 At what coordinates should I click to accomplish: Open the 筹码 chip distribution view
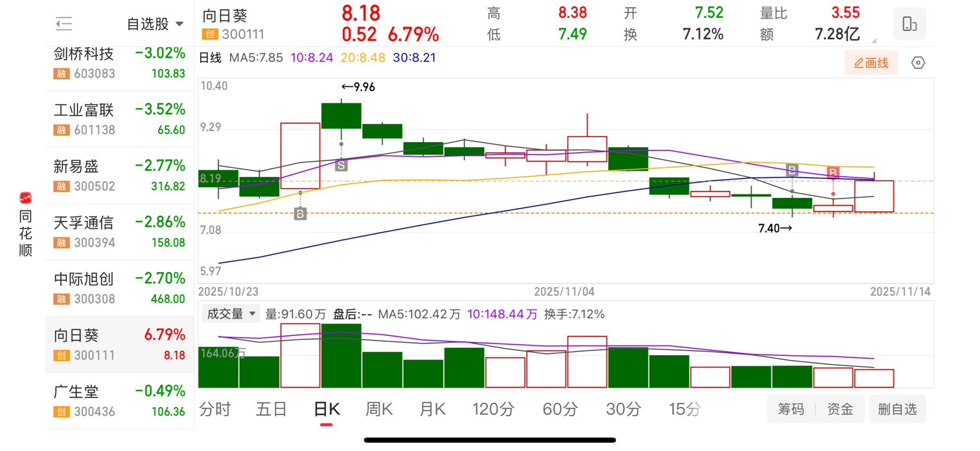click(791, 409)
